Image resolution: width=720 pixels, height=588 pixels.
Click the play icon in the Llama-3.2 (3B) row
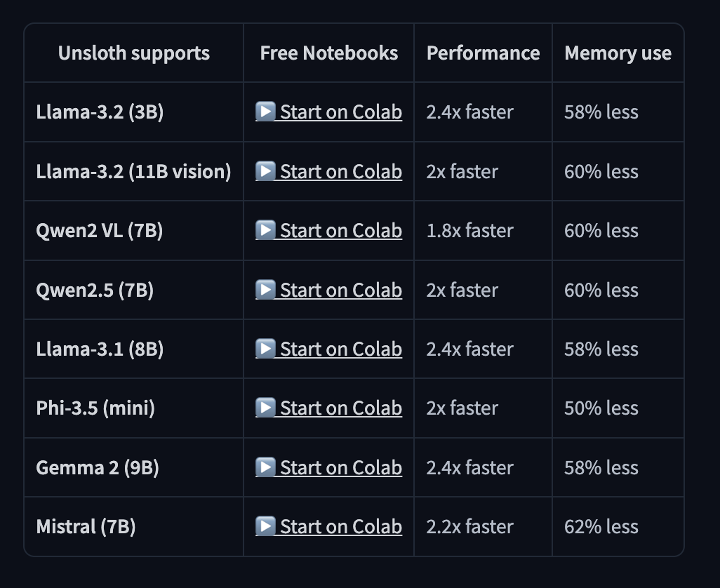pos(265,112)
